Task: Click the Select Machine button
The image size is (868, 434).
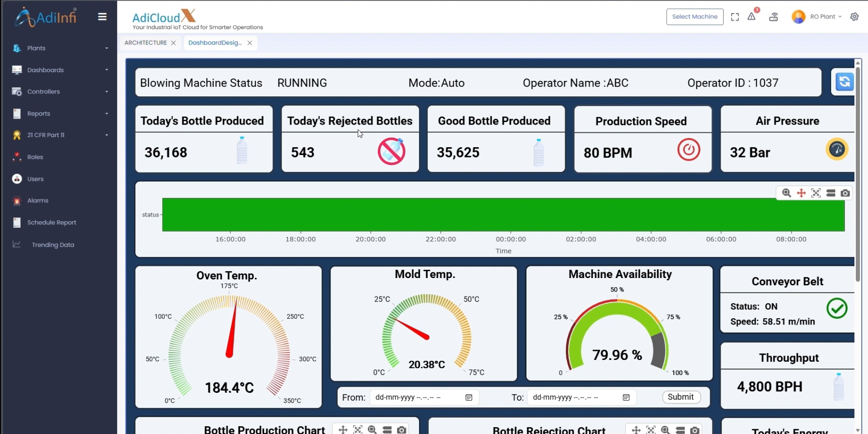Action: (x=695, y=16)
